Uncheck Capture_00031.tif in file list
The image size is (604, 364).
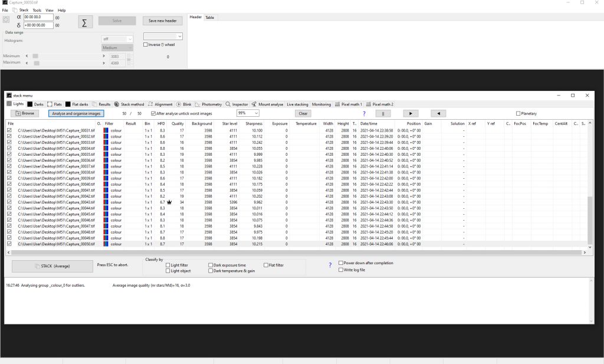tap(9, 130)
